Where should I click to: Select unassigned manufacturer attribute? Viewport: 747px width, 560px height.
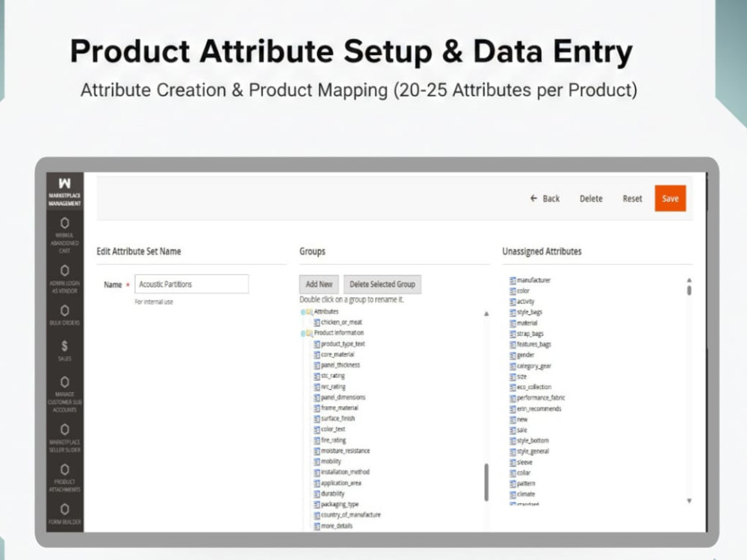tap(530, 280)
